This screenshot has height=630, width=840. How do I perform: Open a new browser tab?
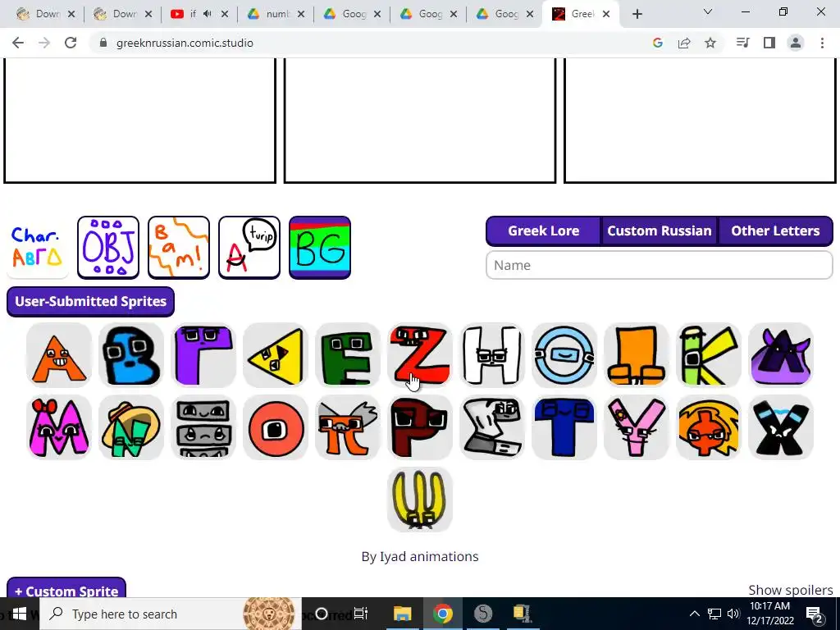coord(637,15)
